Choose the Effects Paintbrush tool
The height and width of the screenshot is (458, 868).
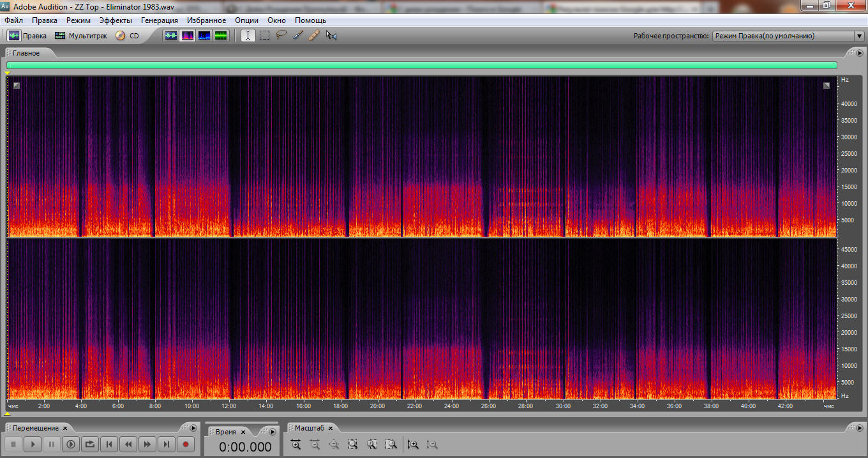pos(298,36)
